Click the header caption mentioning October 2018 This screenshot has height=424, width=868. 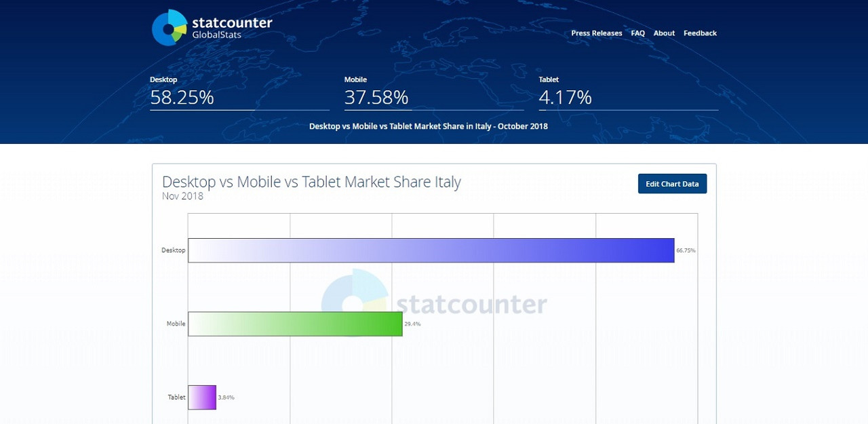click(429, 126)
